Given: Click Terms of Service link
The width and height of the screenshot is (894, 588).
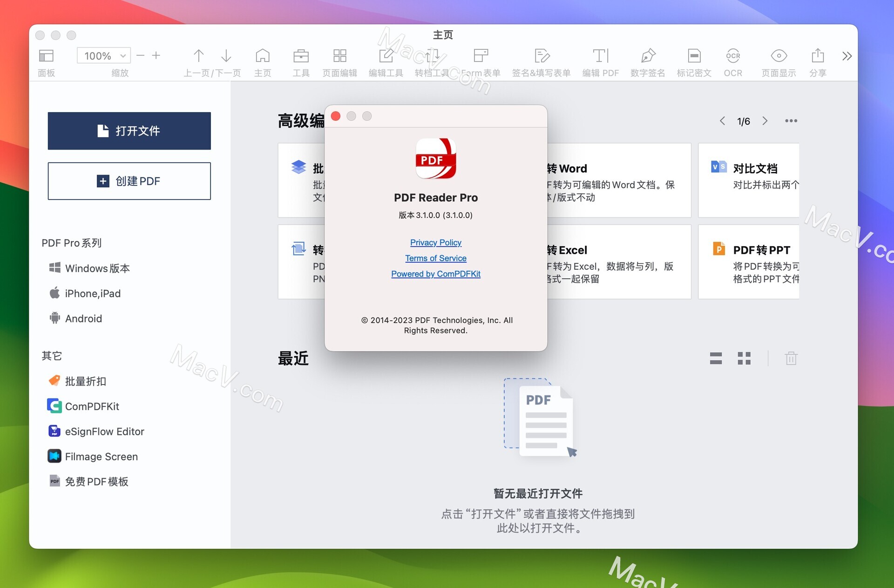Looking at the screenshot, I should coord(436,258).
